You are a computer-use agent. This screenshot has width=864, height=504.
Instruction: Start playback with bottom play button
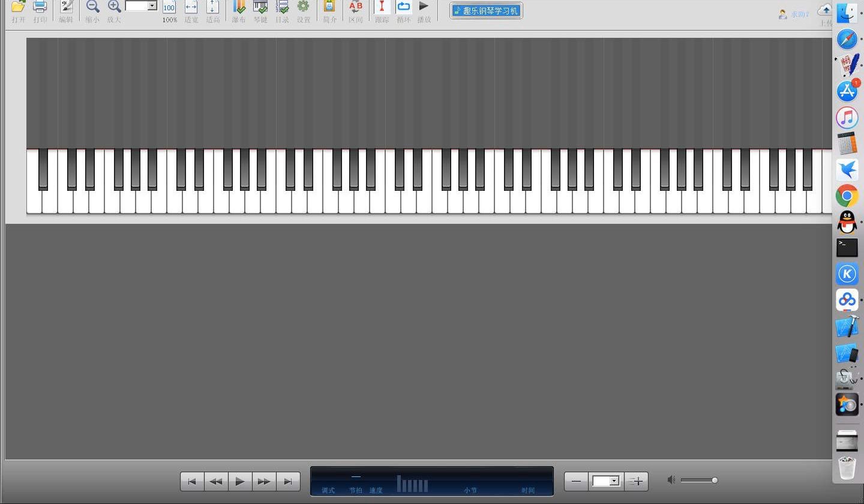coord(240,481)
